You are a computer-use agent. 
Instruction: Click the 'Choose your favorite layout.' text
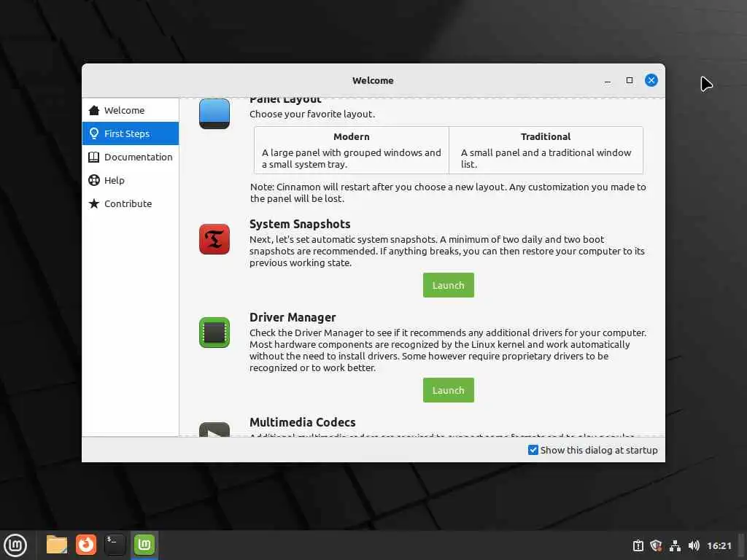point(312,114)
